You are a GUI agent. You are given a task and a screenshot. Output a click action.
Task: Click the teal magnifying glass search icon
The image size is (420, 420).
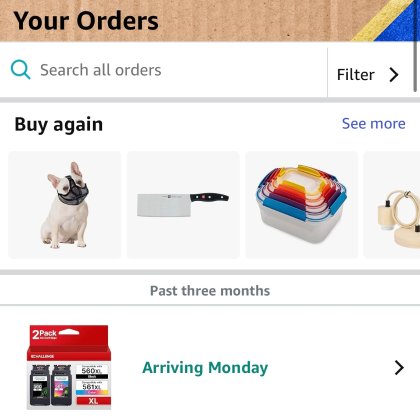tap(21, 70)
